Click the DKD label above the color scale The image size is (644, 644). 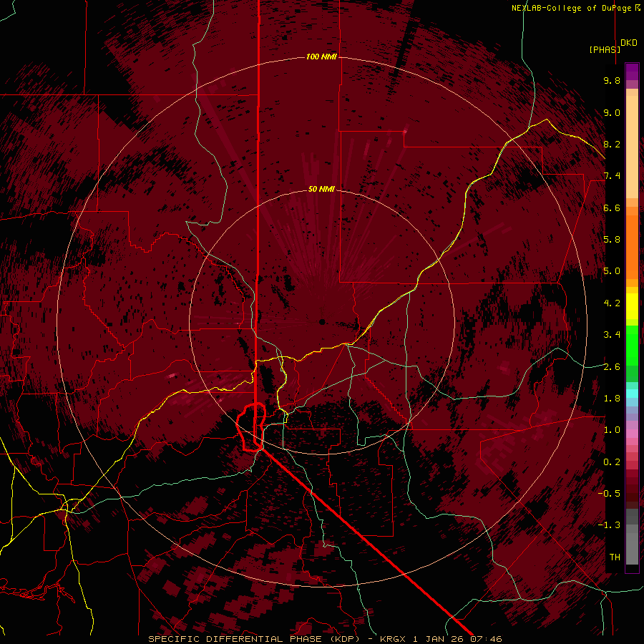(629, 43)
